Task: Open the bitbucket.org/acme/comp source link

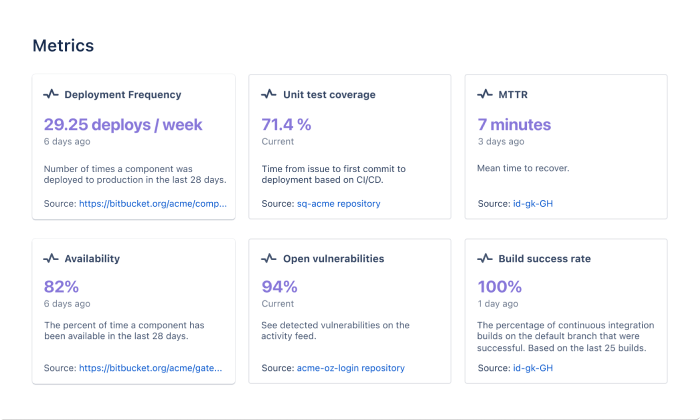Action: (x=152, y=204)
